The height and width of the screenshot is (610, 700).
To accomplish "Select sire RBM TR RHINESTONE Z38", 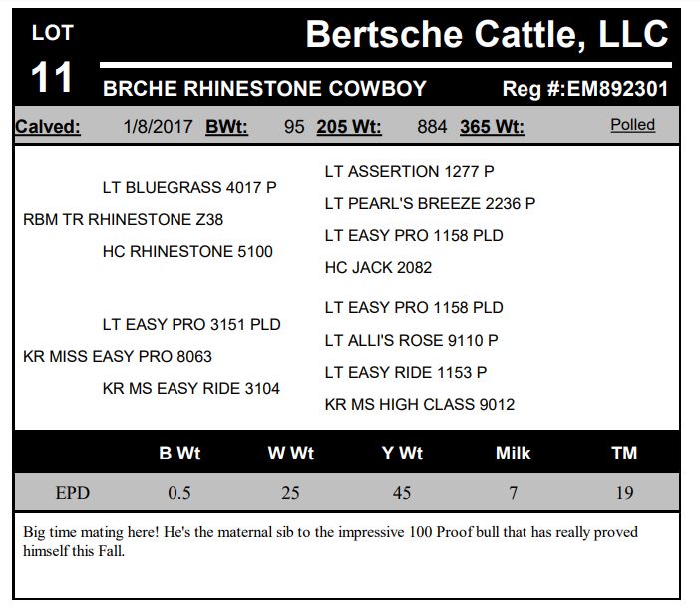I will click(x=123, y=220).
